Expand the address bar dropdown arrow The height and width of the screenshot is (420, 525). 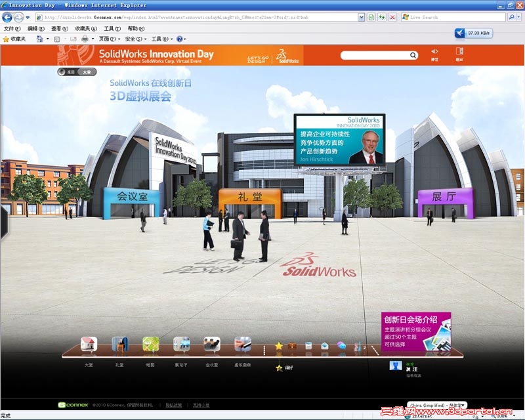click(x=362, y=17)
